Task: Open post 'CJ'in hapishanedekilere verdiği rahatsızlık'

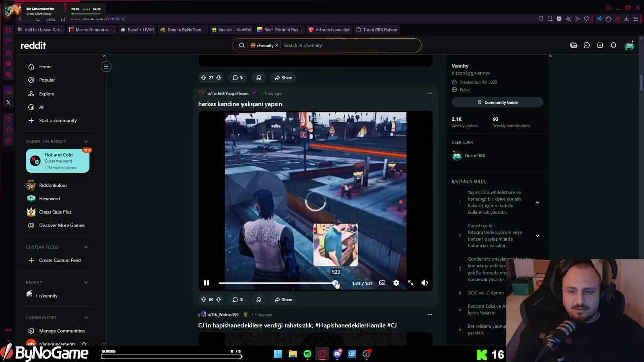Action: 297,325
